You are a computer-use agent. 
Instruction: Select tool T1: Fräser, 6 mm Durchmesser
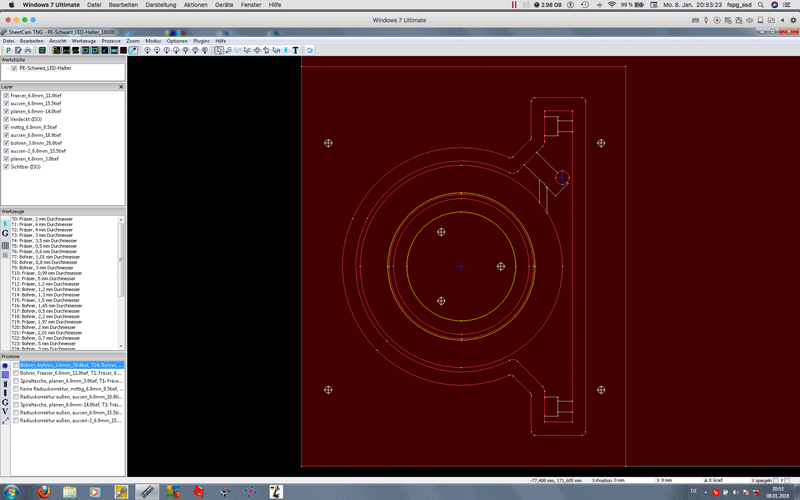pyautogui.click(x=42, y=224)
